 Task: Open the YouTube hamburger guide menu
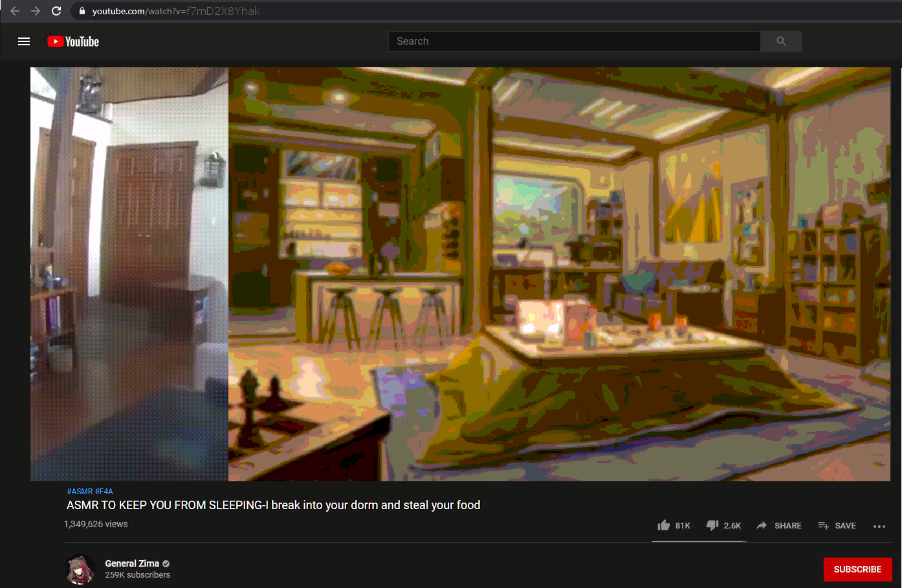(24, 41)
